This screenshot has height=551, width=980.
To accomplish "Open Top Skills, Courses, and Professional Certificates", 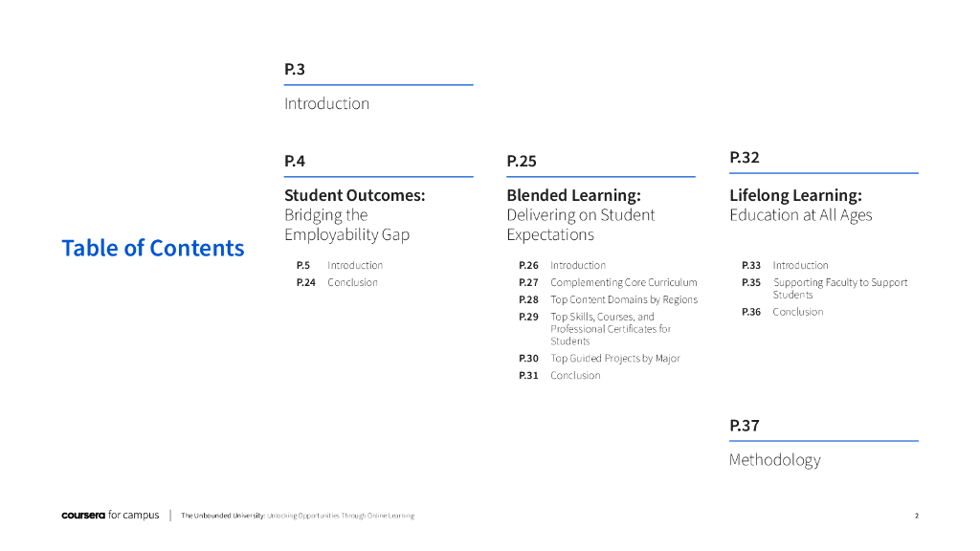I will (x=610, y=328).
